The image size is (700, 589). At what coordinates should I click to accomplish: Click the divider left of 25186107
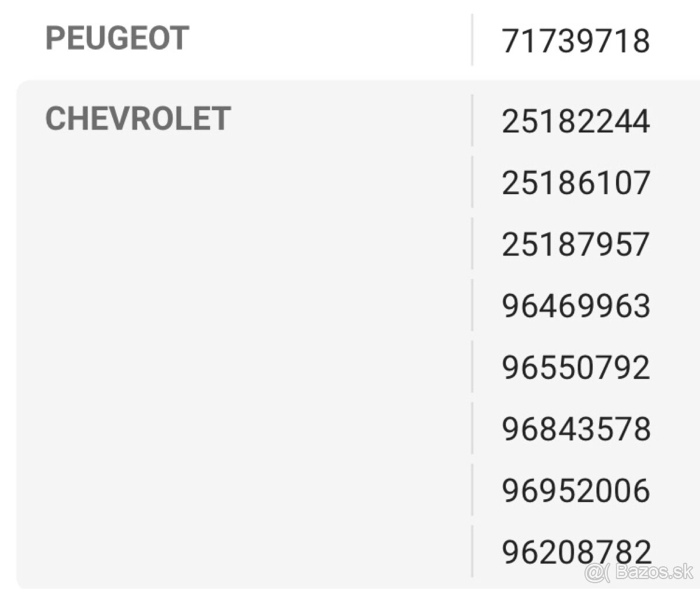472,182
